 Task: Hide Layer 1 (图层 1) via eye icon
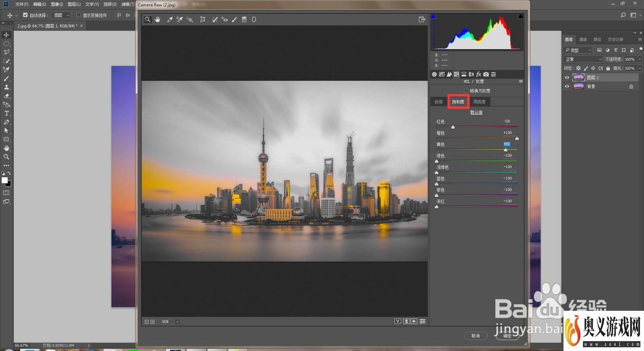pos(567,78)
